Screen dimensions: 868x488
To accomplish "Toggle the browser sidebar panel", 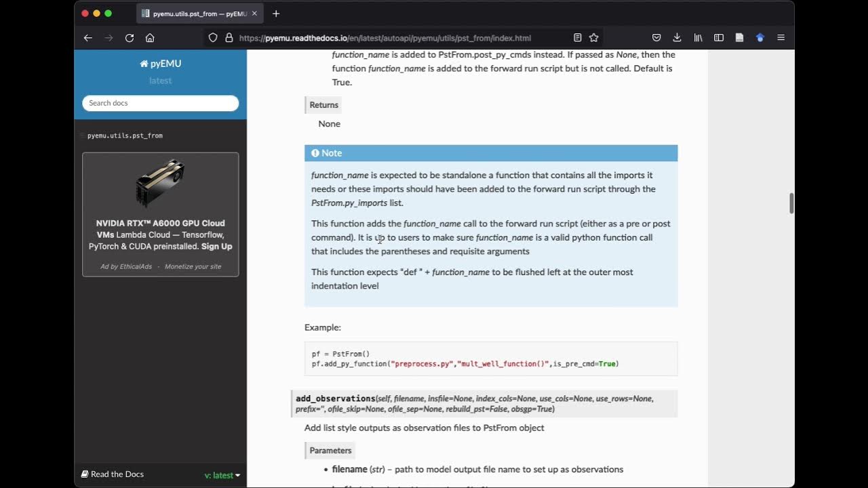I will [x=719, y=38].
